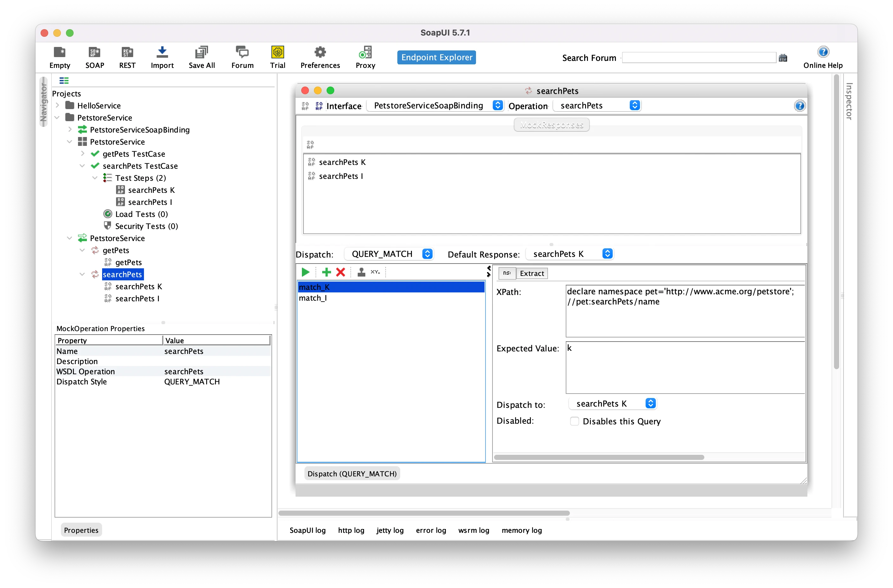
Task: Click the Endpoint Explorer button
Action: click(436, 57)
